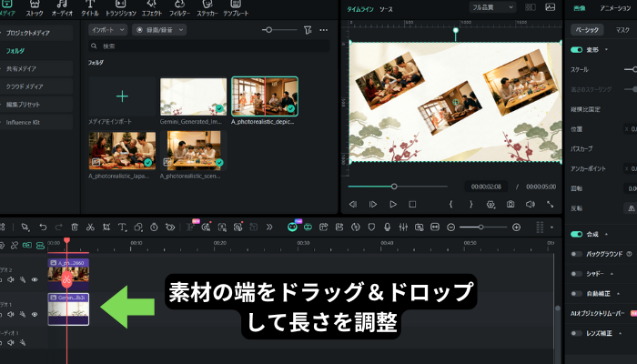Enable the レンズ補正 switch
This screenshot has width=637, height=364.
tap(576, 334)
